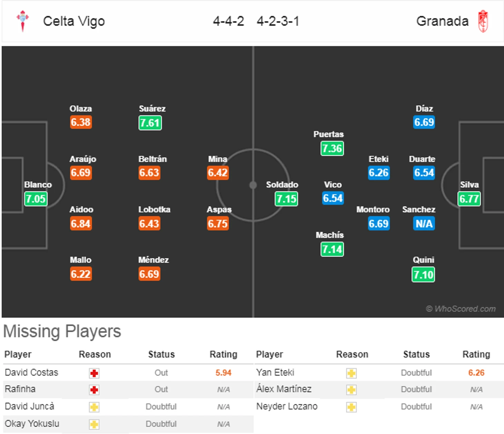Click Soldado's 7.15 rating badge
Image resolution: width=504 pixels, height=434 pixels.
point(286,199)
